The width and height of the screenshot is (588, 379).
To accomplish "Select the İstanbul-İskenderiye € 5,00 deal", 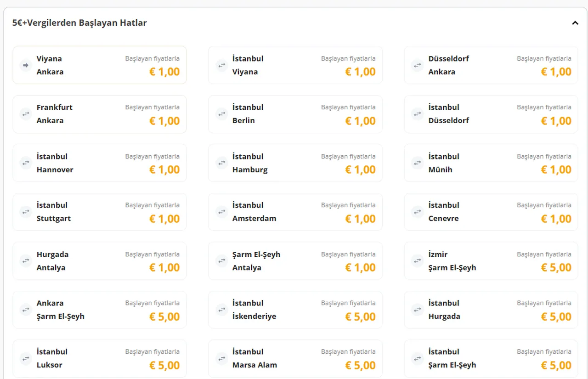I will click(x=295, y=310).
